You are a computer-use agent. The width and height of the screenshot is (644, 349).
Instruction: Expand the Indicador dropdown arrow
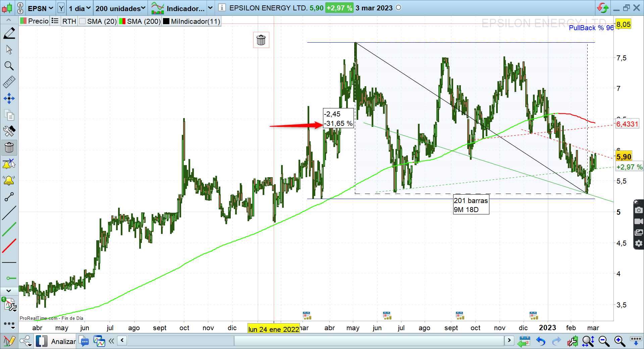click(x=210, y=8)
